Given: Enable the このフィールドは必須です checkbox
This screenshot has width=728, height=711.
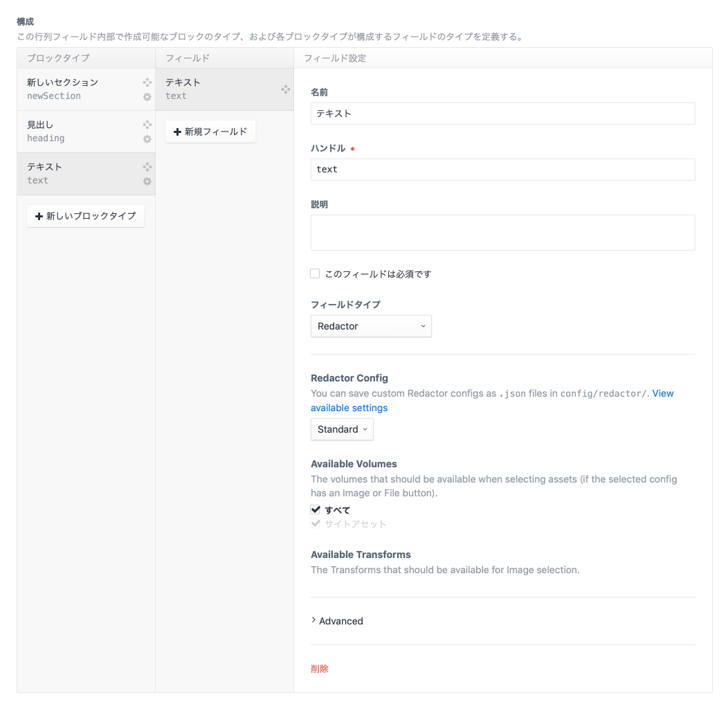Looking at the screenshot, I should tap(315, 273).
